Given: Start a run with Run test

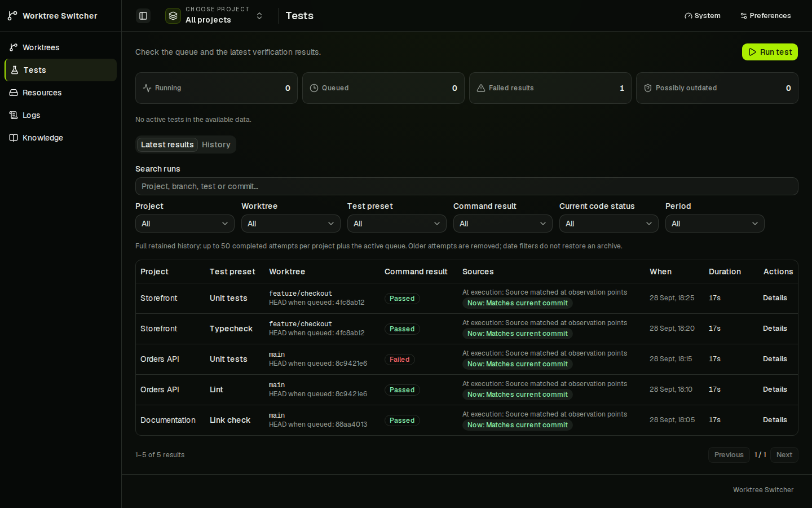Looking at the screenshot, I should coord(770,52).
